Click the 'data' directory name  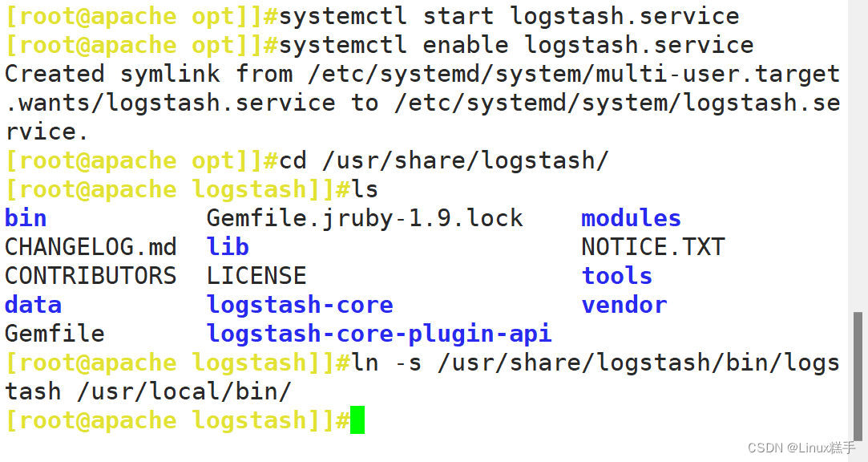(x=33, y=305)
